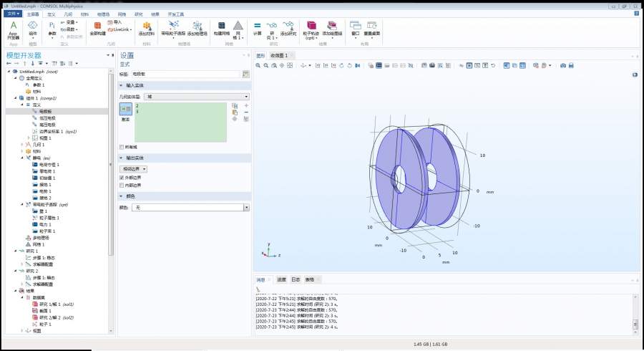Open the 相邻边界 output entity dropdown
The height and width of the screenshot is (351, 644).
(x=134, y=168)
